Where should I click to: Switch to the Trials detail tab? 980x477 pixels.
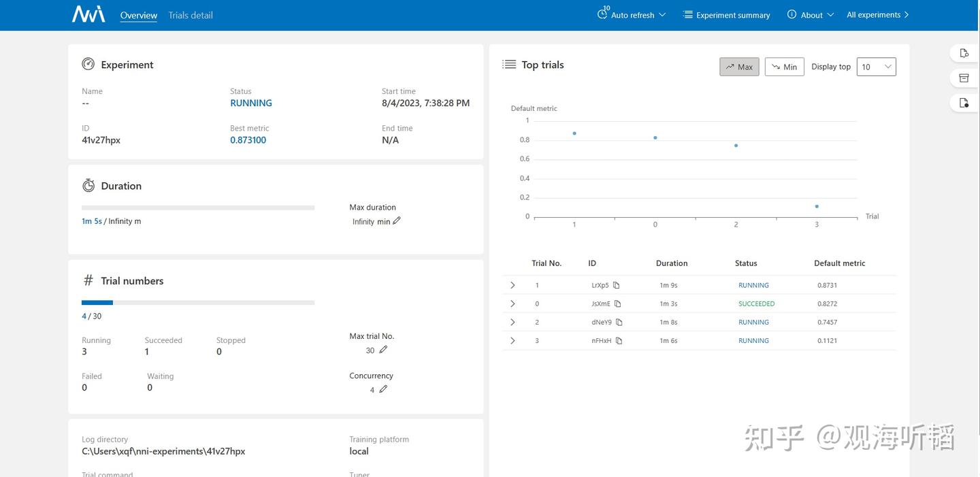191,15
